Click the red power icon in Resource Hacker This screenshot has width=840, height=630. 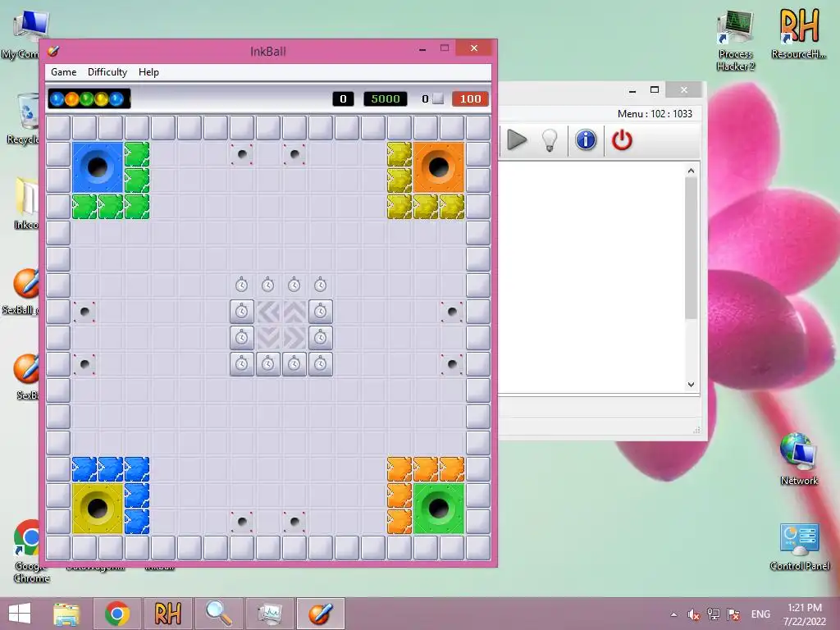[622, 140]
